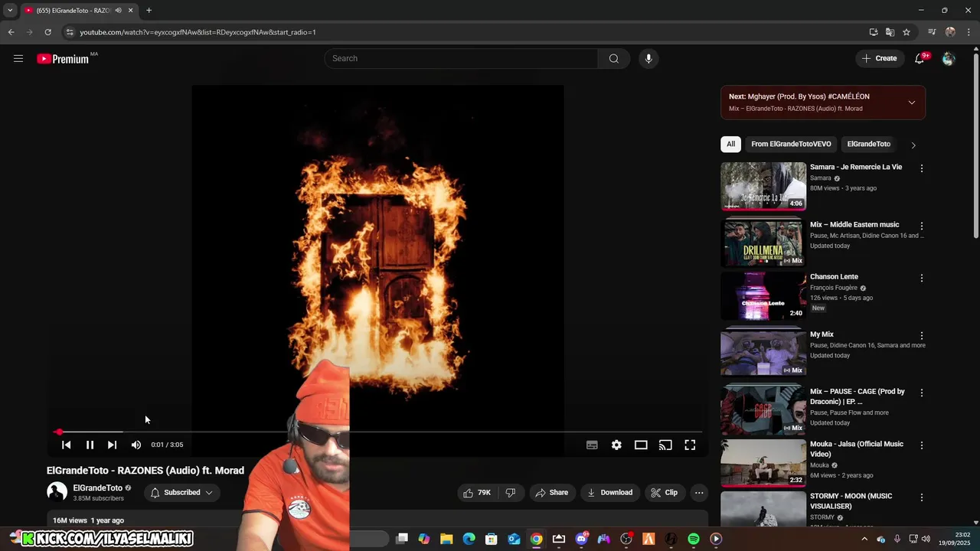Open ElGrandeToto channel name link

point(97,488)
